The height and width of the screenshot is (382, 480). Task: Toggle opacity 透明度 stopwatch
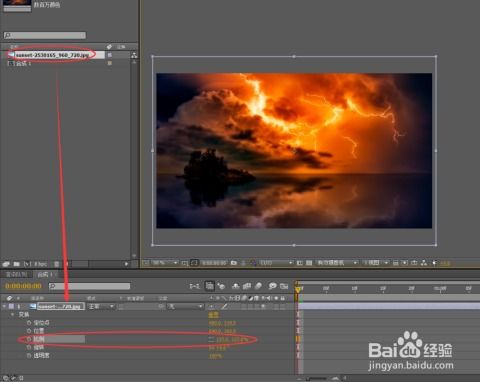point(29,356)
